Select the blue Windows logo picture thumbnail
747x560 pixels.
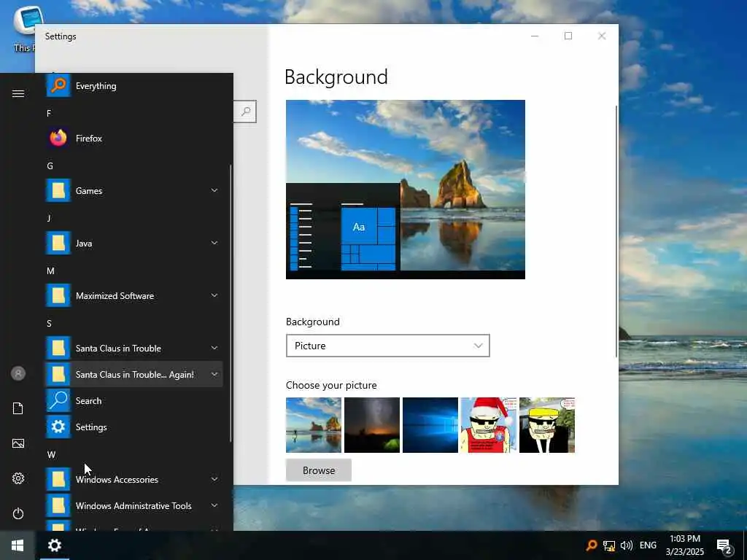pos(430,425)
